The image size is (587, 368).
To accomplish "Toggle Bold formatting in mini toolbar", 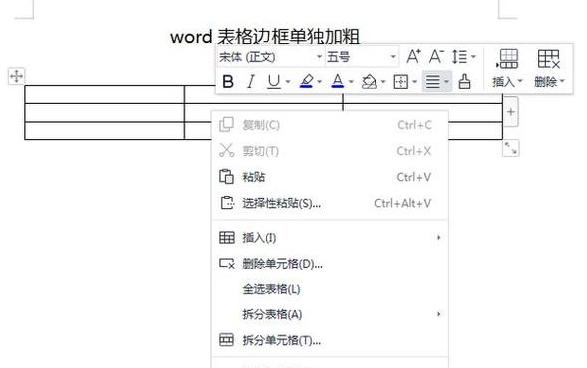I will pos(228,81).
